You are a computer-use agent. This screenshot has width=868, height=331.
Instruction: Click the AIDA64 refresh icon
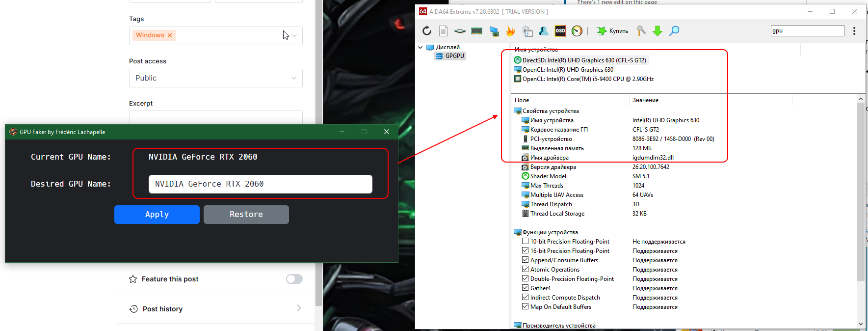tap(427, 31)
